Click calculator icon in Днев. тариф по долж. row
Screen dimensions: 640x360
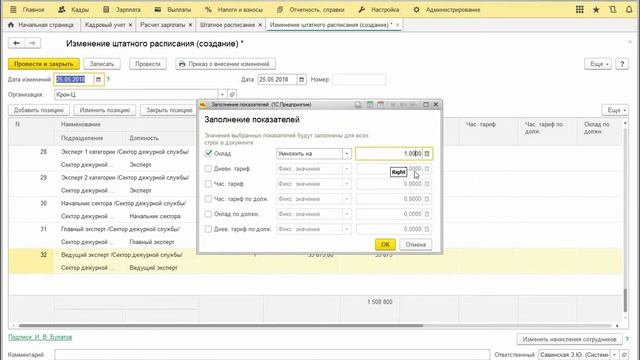point(427,229)
